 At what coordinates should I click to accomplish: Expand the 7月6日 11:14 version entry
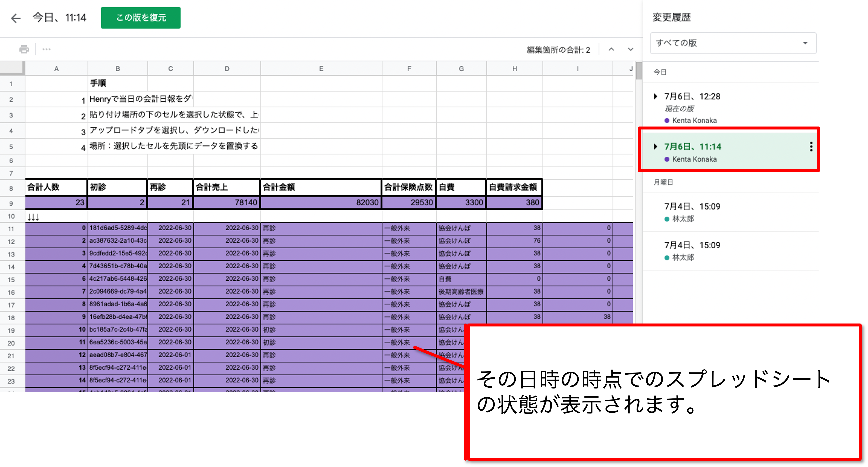pos(656,147)
